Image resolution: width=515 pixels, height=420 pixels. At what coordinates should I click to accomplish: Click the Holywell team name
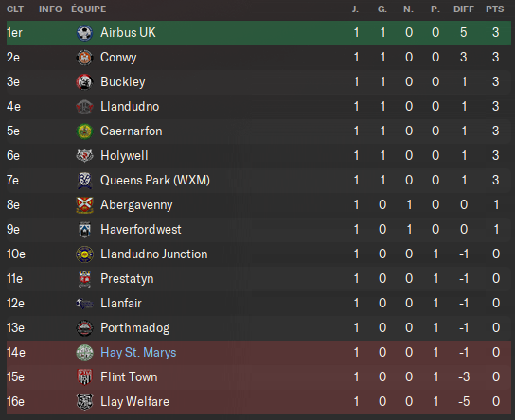(124, 155)
